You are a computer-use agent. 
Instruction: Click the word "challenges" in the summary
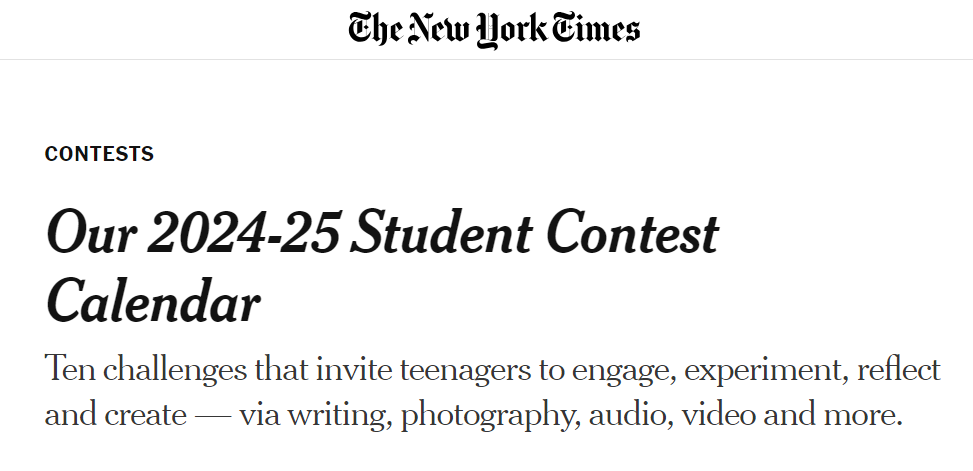click(191, 371)
